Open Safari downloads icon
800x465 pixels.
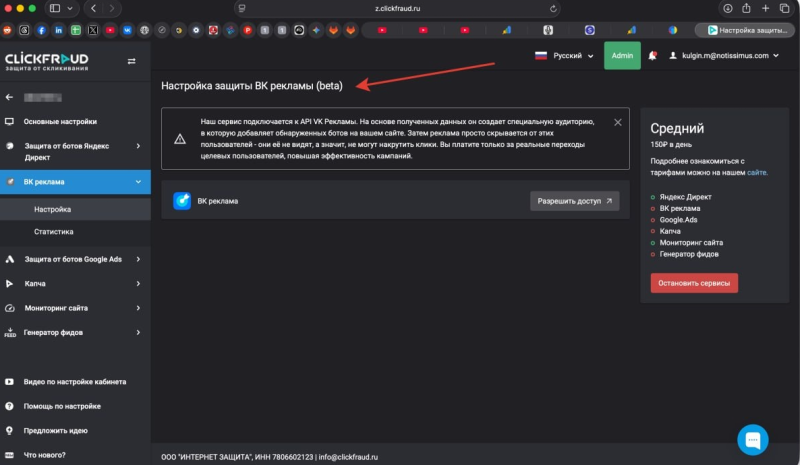[x=728, y=8]
